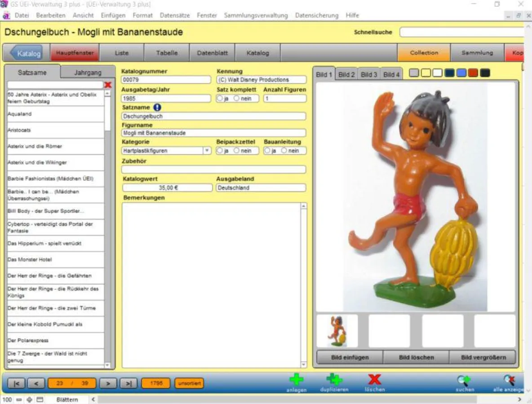The image size is (532, 404).
Task: Click the Mogli thumbnail image
Action: (337, 331)
